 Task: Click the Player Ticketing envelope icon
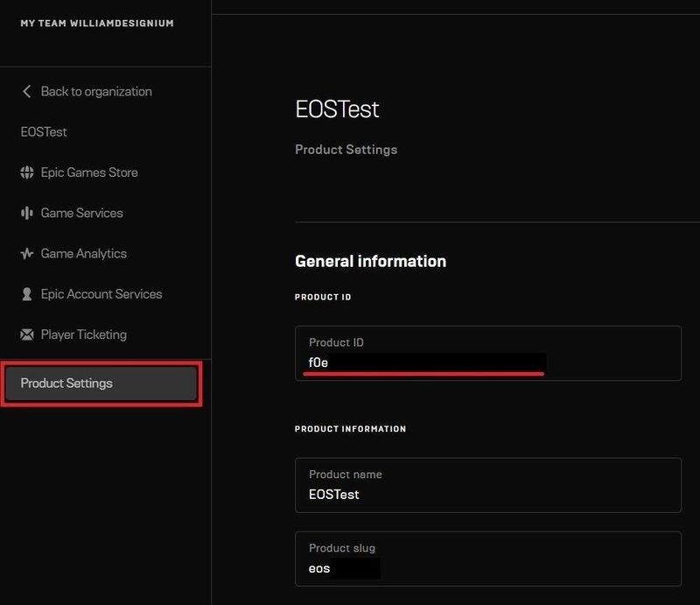(27, 334)
